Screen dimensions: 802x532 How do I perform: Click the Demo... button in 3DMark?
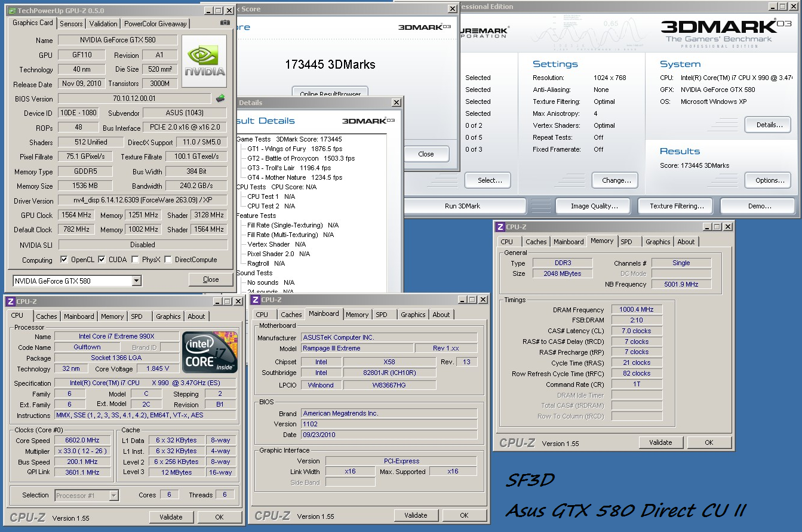click(759, 206)
